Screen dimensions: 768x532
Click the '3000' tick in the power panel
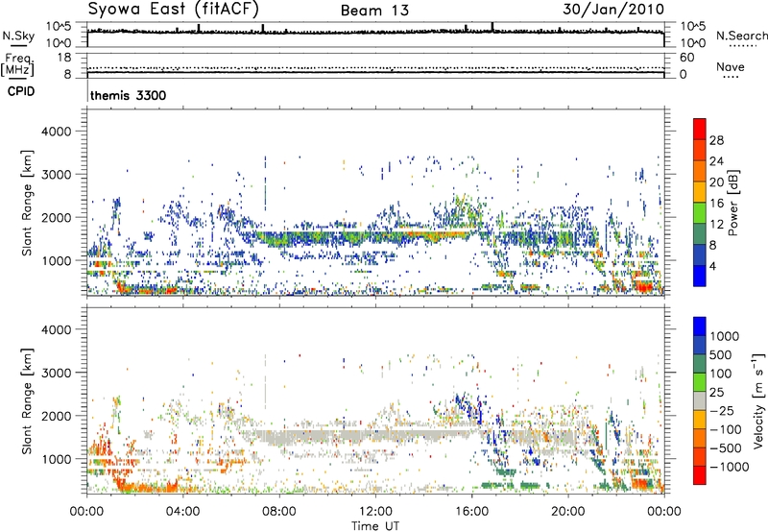click(57, 175)
